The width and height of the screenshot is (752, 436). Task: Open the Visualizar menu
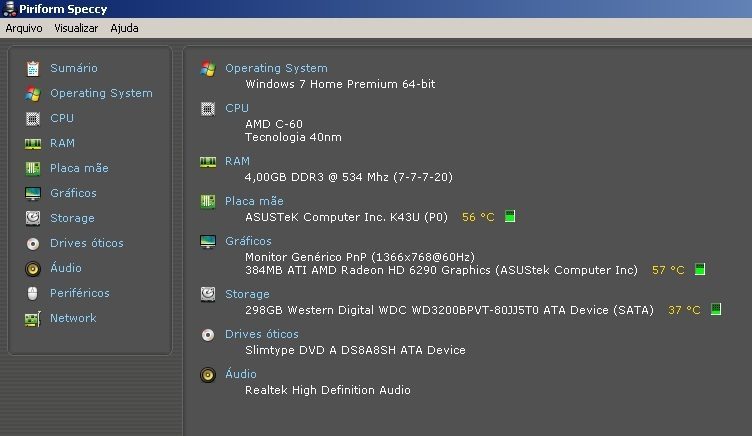click(76, 28)
